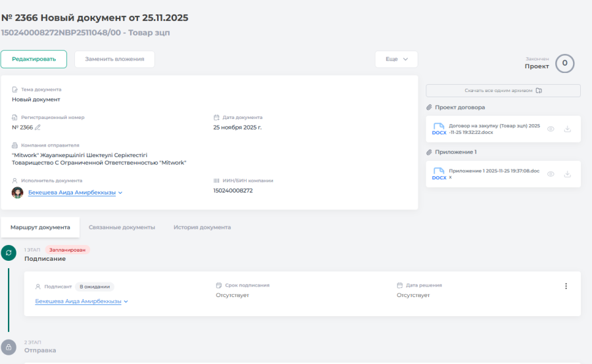Preview Приложение 1 with the eye icon

[551, 174]
